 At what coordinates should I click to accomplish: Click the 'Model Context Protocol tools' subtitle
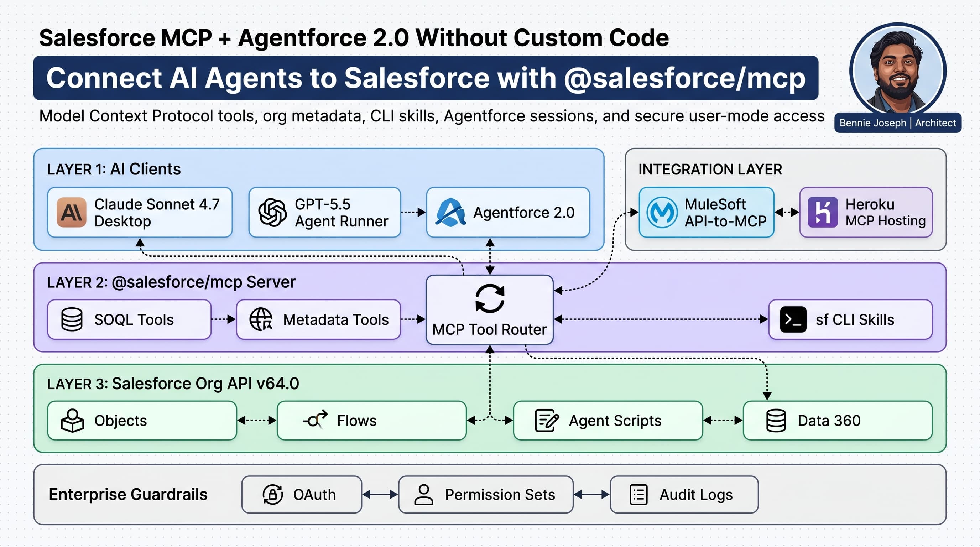tap(432, 116)
